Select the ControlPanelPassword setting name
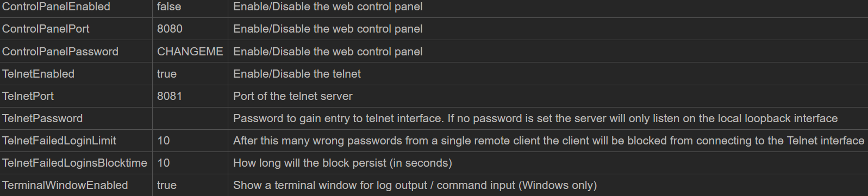868x196 pixels. click(x=60, y=52)
